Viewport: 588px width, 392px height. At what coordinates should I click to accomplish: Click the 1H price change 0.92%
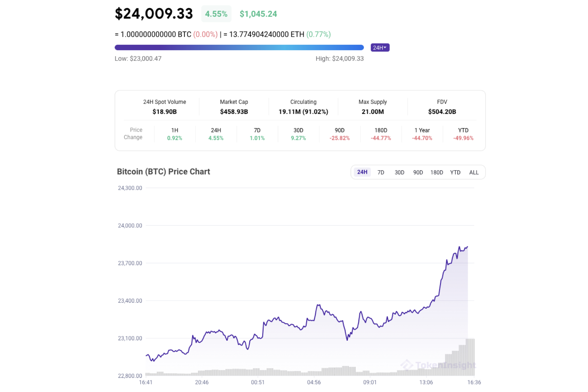(x=174, y=138)
